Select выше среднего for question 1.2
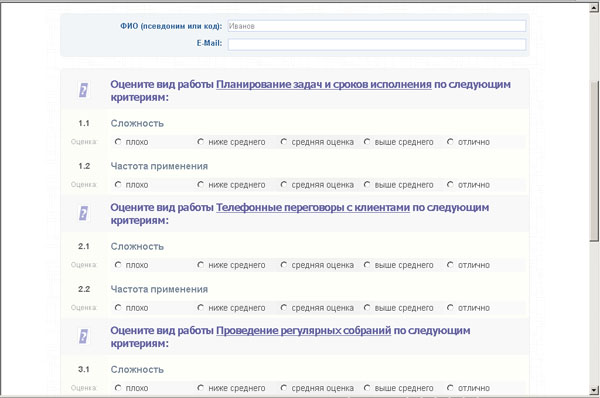Image resolution: width=600 pixels, height=398 pixels. click(x=367, y=185)
